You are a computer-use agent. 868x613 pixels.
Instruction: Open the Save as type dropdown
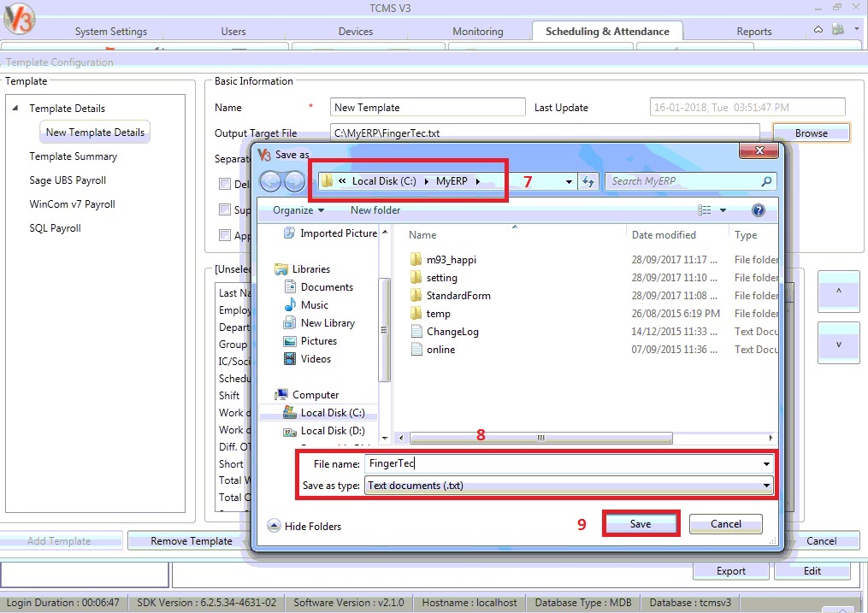click(765, 486)
